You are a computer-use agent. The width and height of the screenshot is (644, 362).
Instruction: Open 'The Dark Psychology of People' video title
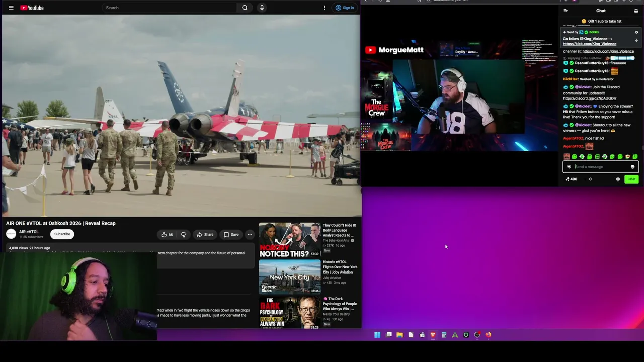point(340,304)
